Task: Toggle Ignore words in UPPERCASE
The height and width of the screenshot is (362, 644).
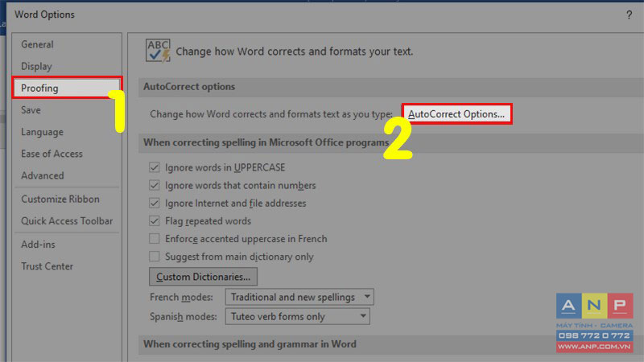Action: pyautogui.click(x=155, y=167)
